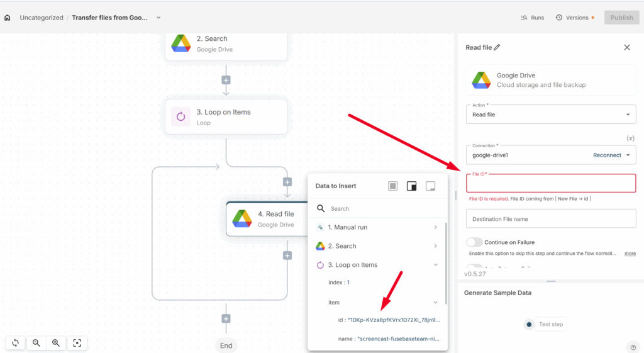Close the Read file panel
The width and height of the screenshot is (644, 353).
626,47
